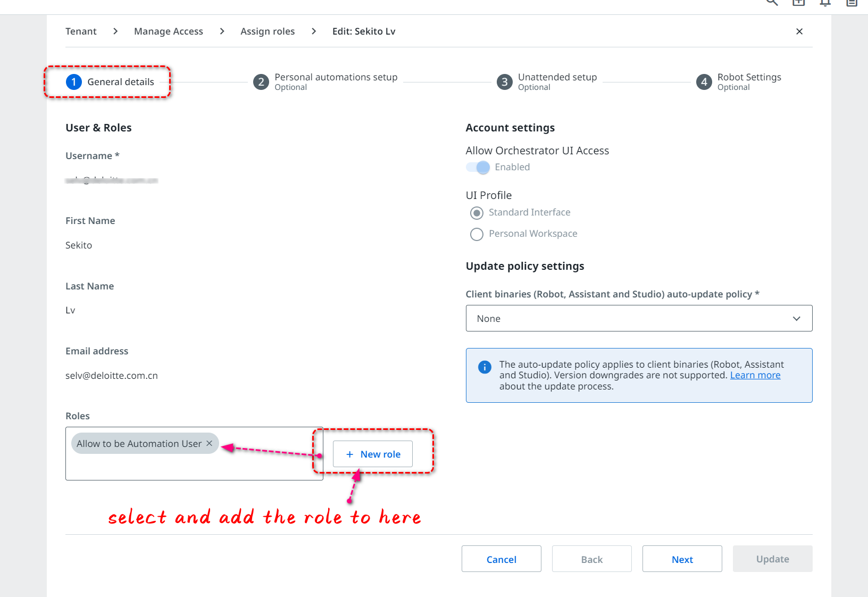Expand the breadcrumb arrow after Manage Access

(222, 31)
